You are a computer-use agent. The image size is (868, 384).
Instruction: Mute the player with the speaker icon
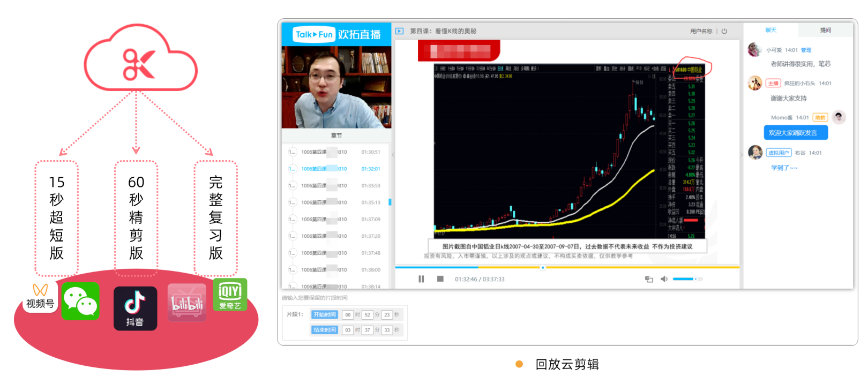(664, 279)
